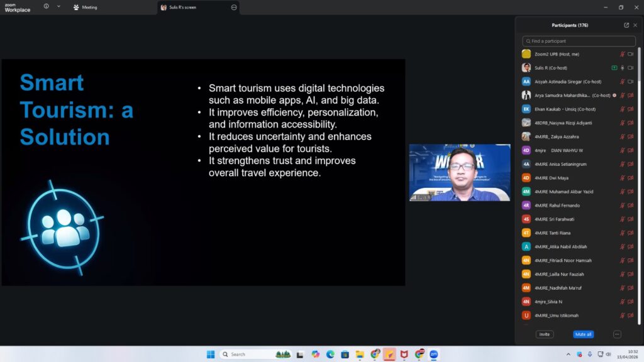Click the Microsoft Edge icon in the taskbar
This screenshot has width=644, height=362.
click(330, 354)
